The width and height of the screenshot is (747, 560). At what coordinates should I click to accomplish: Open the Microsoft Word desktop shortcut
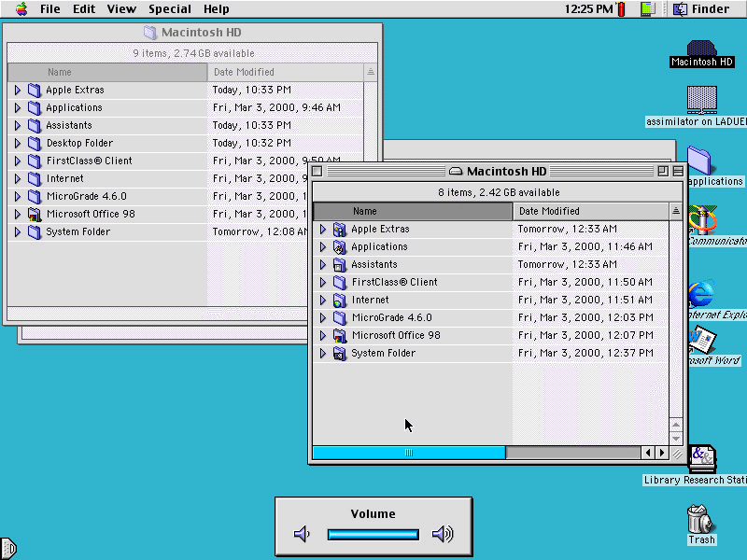(701, 341)
